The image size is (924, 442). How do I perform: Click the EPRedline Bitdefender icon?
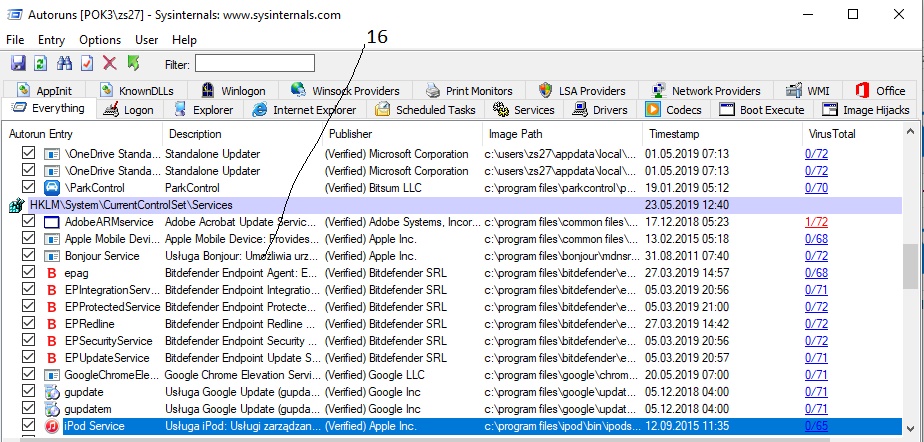tap(52, 324)
